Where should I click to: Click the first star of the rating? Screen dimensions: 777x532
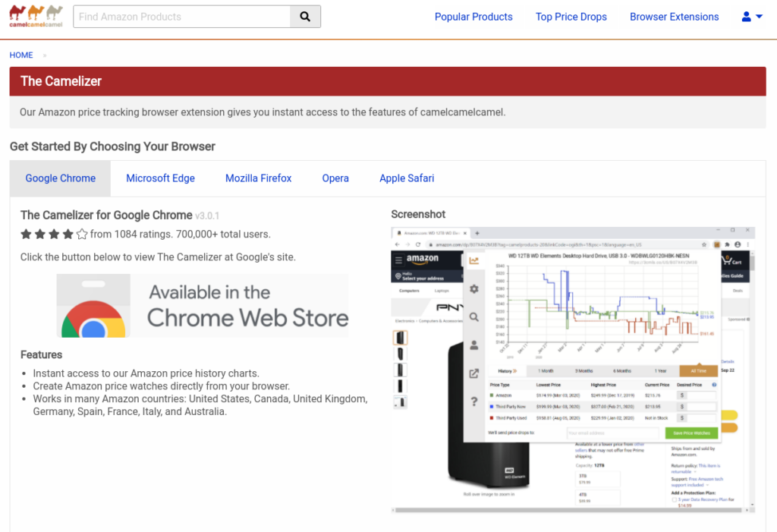point(27,234)
